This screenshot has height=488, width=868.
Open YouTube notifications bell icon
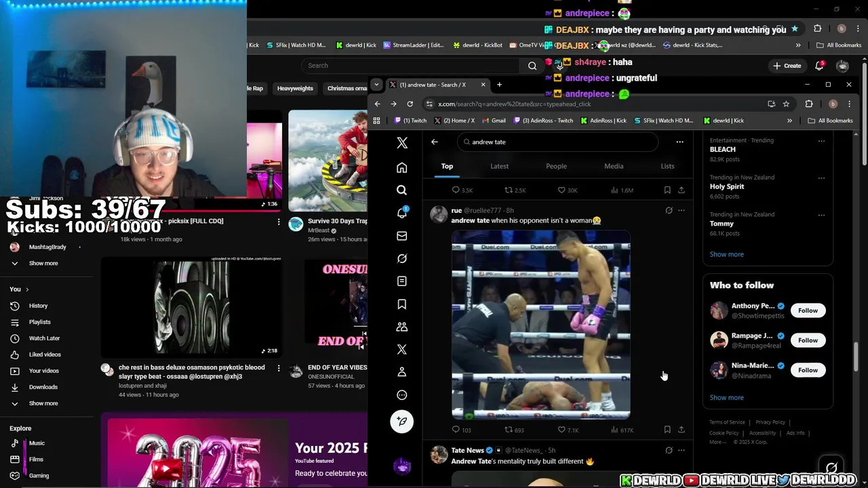[x=819, y=66]
